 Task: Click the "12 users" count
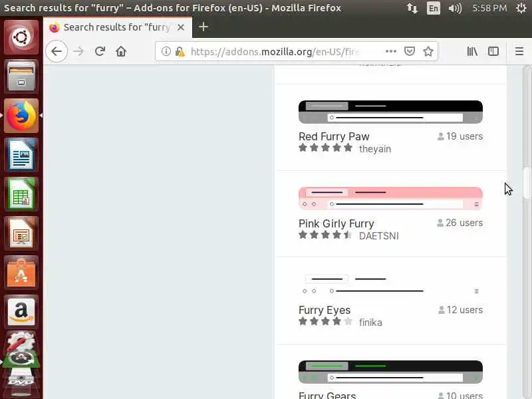(x=460, y=310)
